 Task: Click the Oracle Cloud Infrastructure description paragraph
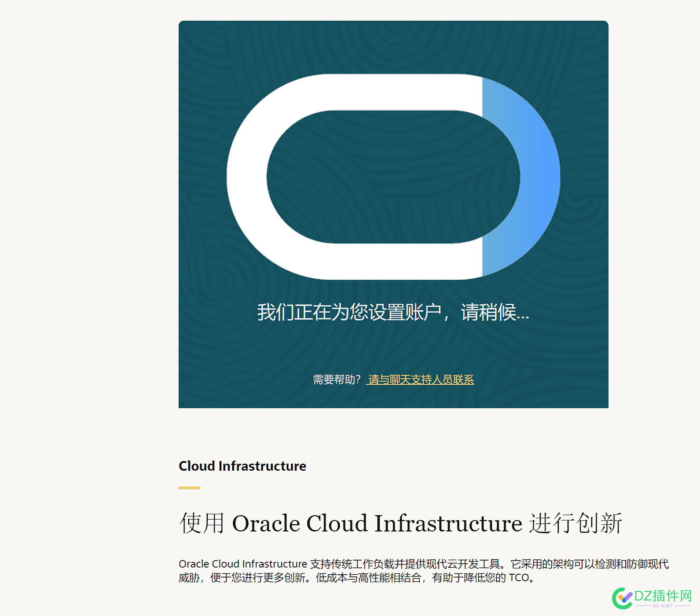click(424, 571)
